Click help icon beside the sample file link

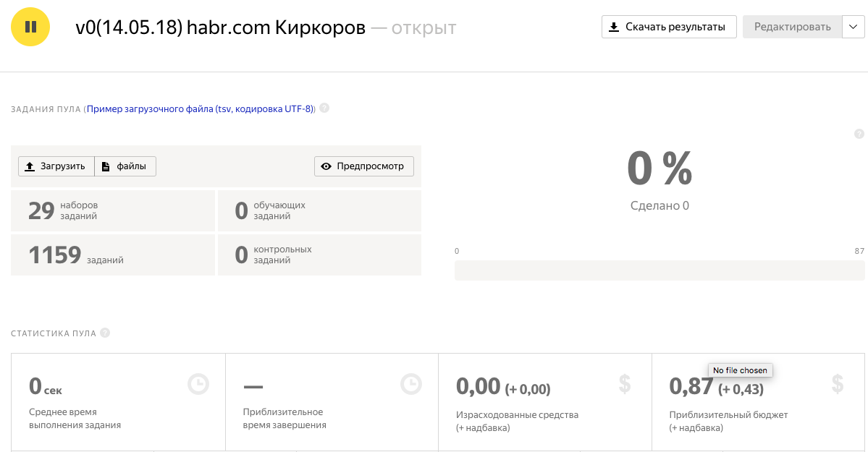click(x=324, y=108)
